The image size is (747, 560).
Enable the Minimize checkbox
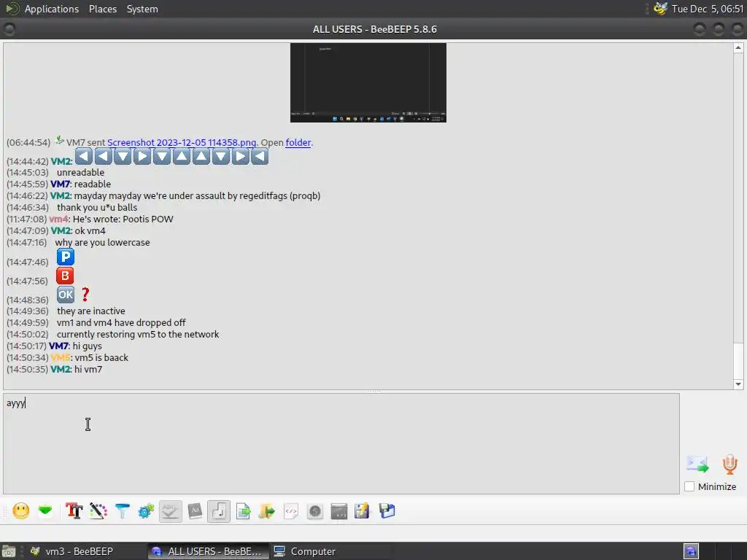tap(689, 486)
